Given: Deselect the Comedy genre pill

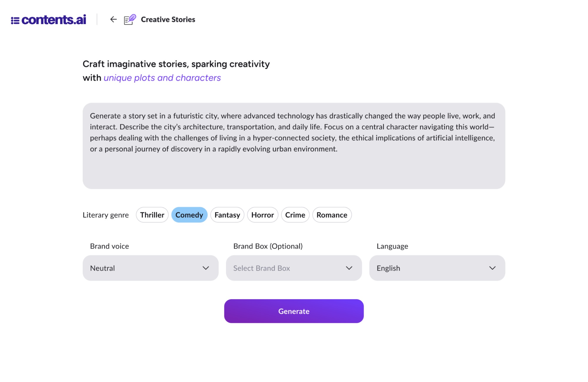Looking at the screenshot, I should tap(189, 215).
